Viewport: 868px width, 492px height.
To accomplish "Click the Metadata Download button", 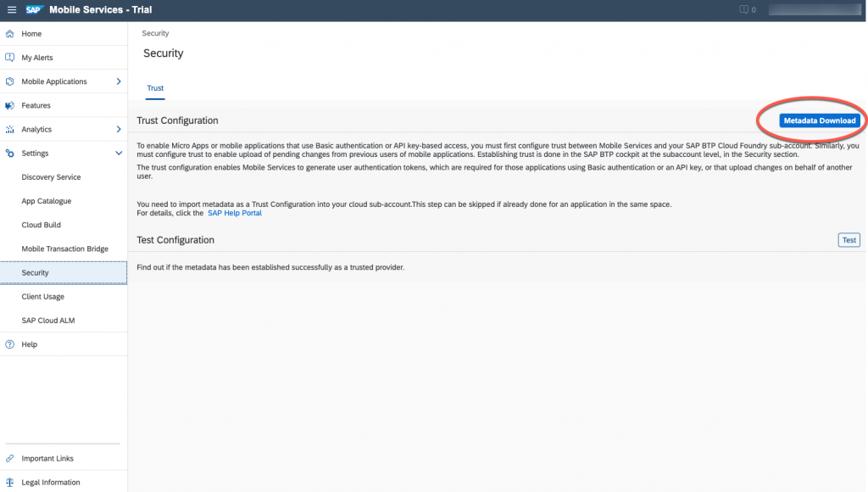I will click(x=820, y=120).
